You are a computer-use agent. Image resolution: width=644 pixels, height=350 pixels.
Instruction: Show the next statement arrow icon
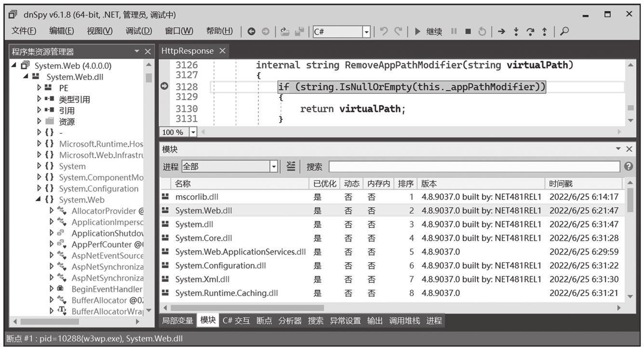click(x=501, y=31)
